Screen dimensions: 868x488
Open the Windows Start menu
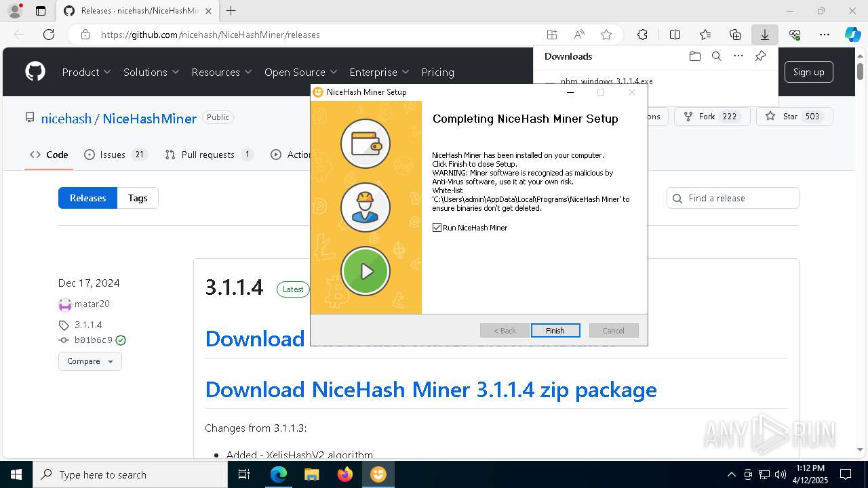pyautogui.click(x=16, y=474)
